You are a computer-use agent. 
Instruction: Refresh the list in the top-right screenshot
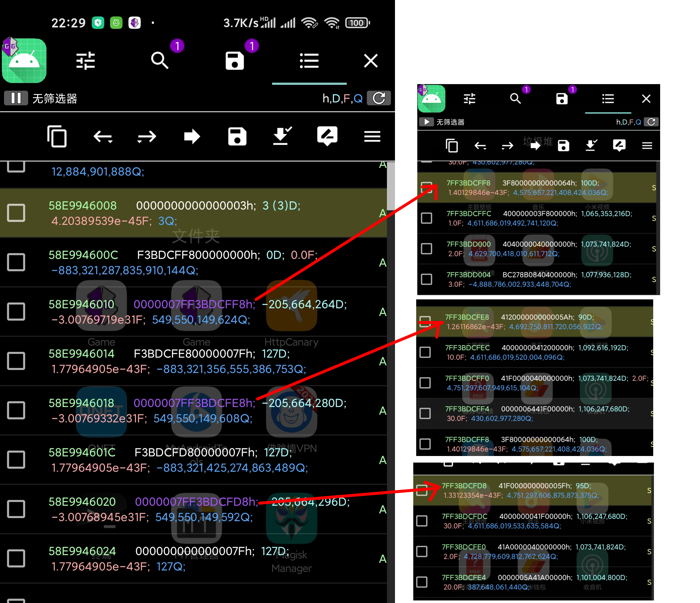[651, 122]
